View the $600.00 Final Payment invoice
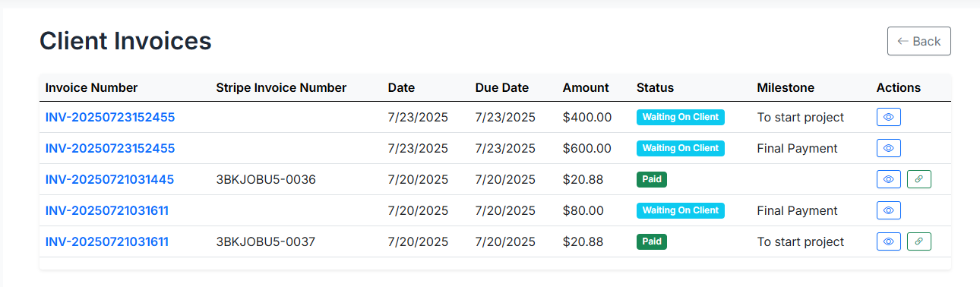 (x=889, y=148)
